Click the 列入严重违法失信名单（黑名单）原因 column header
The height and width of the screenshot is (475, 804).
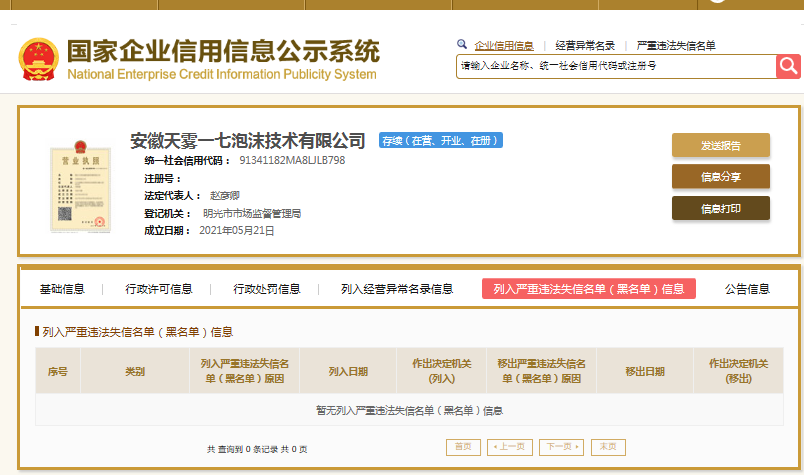[x=245, y=371]
